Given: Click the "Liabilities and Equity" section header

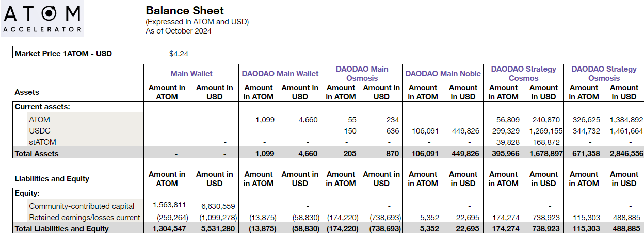Looking at the screenshot, I should point(52,179).
